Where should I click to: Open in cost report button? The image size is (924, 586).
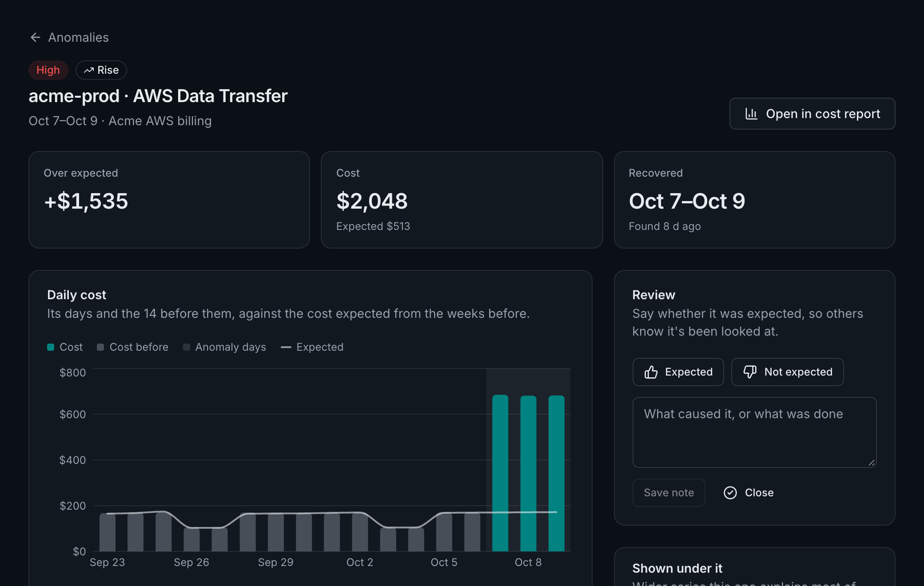(x=812, y=114)
